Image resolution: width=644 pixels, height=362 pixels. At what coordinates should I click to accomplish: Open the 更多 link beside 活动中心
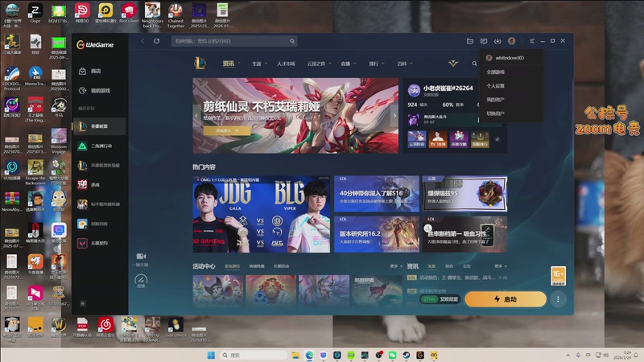point(396,266)
